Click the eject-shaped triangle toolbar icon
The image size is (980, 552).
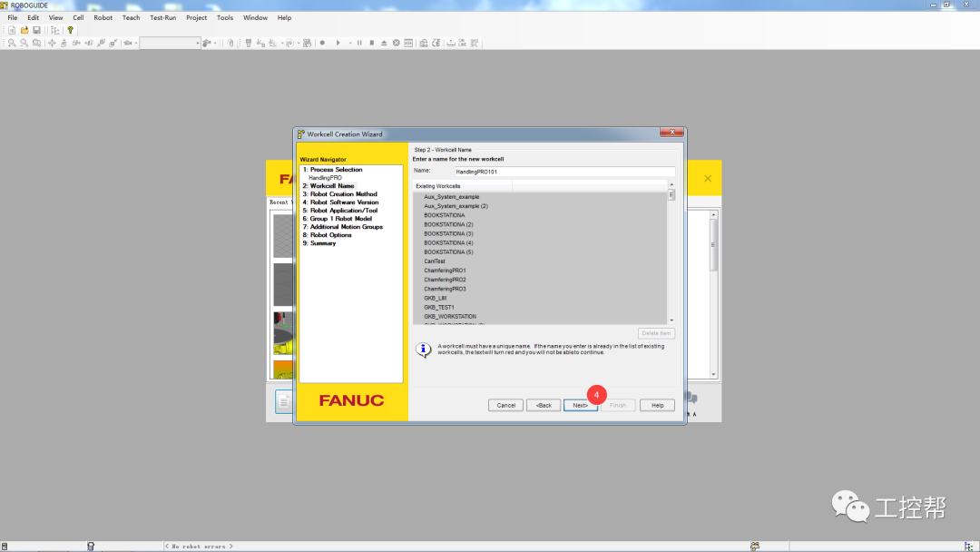click(384, 44)
